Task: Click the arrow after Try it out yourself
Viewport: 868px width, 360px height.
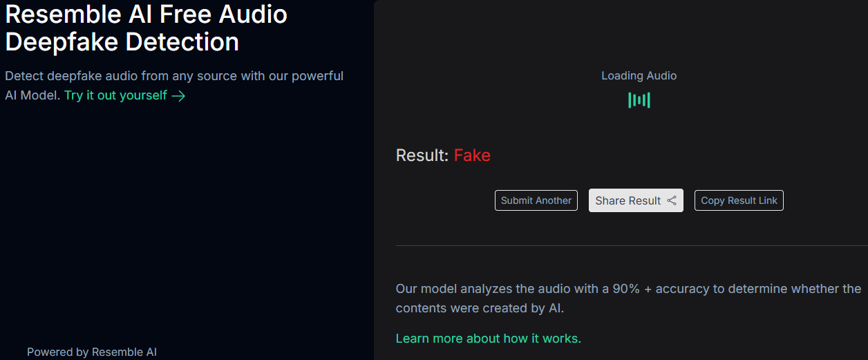Action: click(178, 96)
